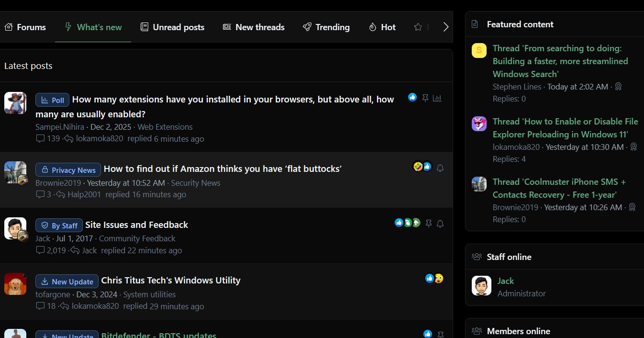Visit the System utilities forum link
This screenshot has width=644, height=338.
149,294
